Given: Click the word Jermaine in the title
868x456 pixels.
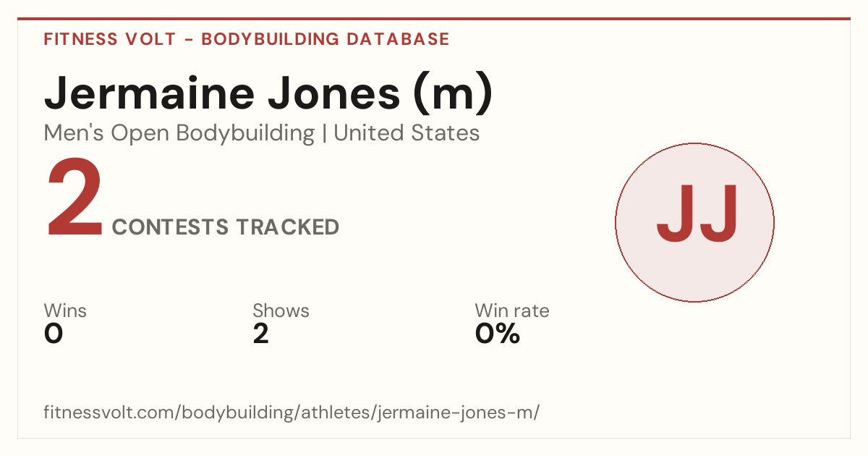Looking at the screenshot, I should tap(149, 93).
